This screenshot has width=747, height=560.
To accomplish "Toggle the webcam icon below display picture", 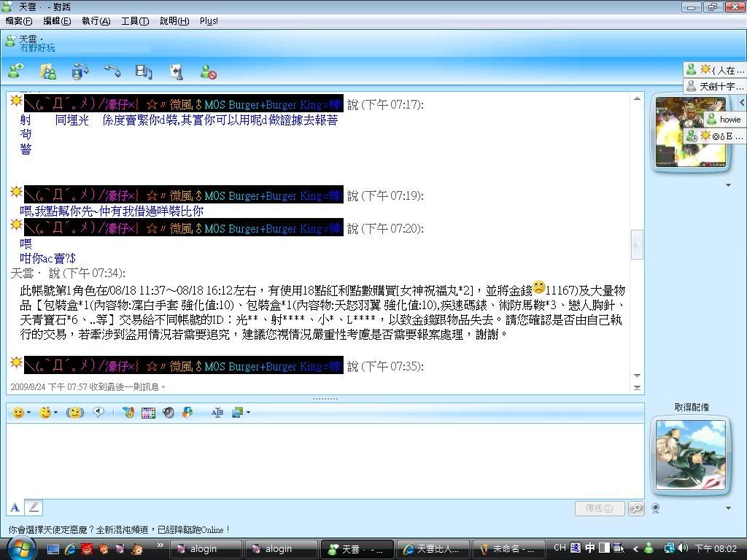I will click(x=656, y=508).
